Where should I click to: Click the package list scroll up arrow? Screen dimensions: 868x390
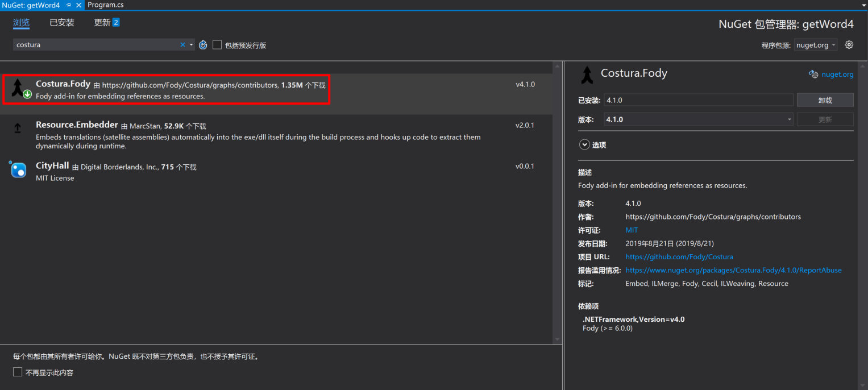[x=556, y=68]
